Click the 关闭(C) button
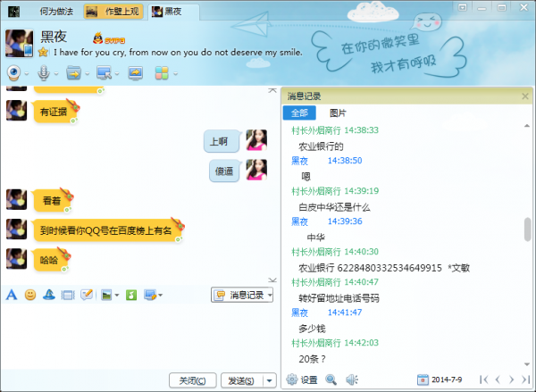536x392 pixels. tap(192, 380)
